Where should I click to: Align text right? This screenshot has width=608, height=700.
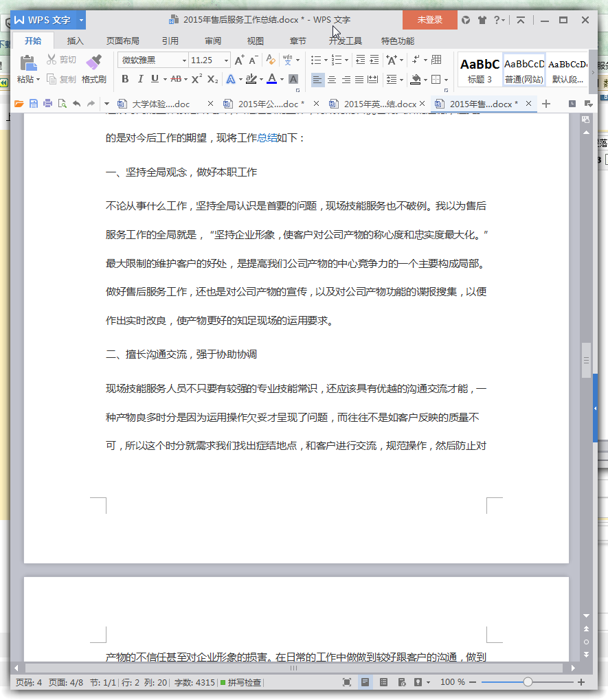346,80
